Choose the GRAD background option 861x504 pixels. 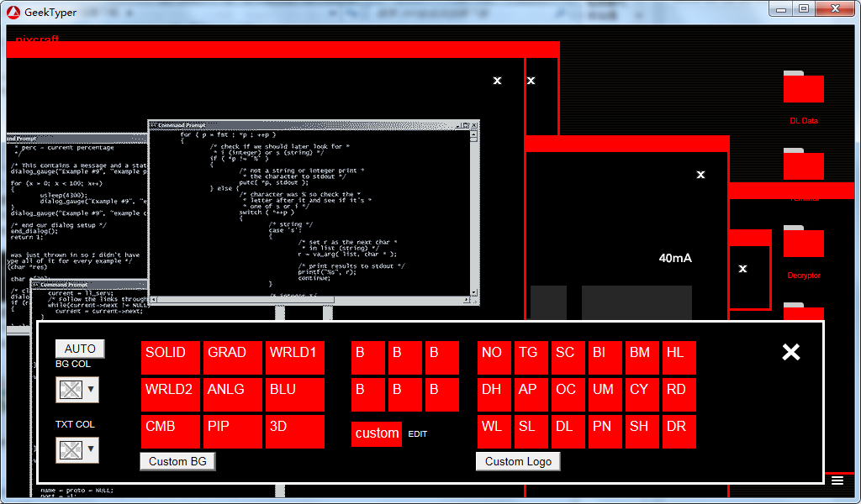click(233, 357)
